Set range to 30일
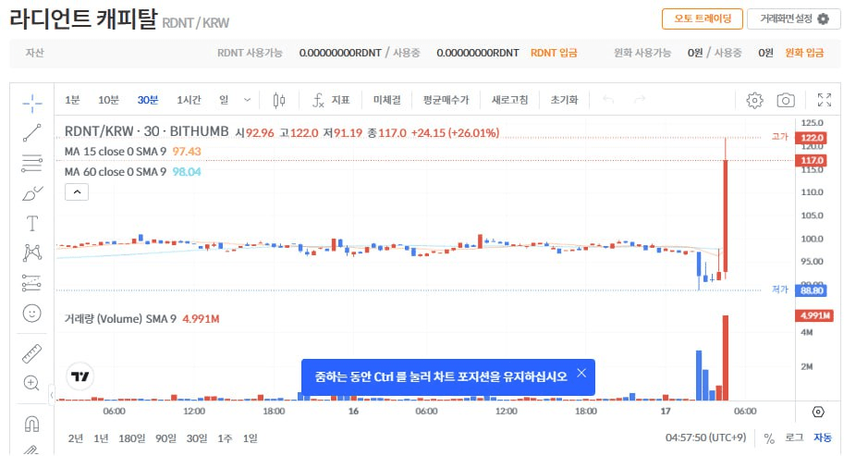This screenshot has width=868, height=456. coord(197,438)
